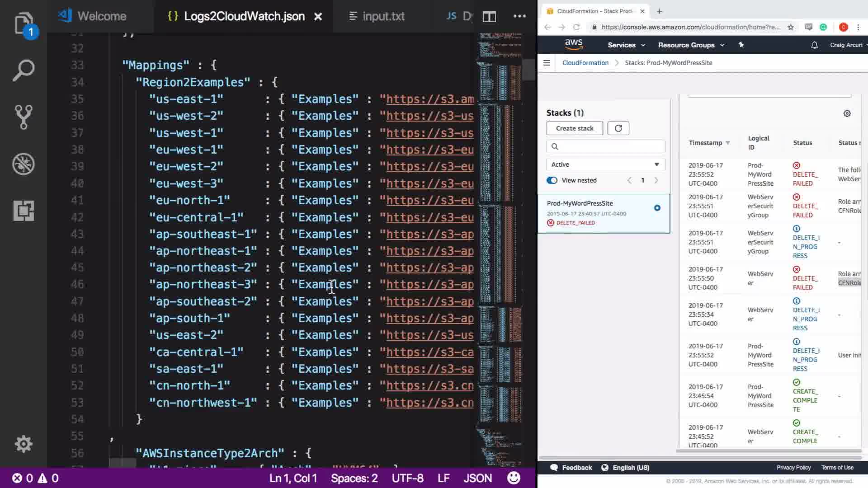This screenshot has height=488, width=868.
Task: Toggle the View nested switch
Action: pyautogui.click(x=552, y=180)
